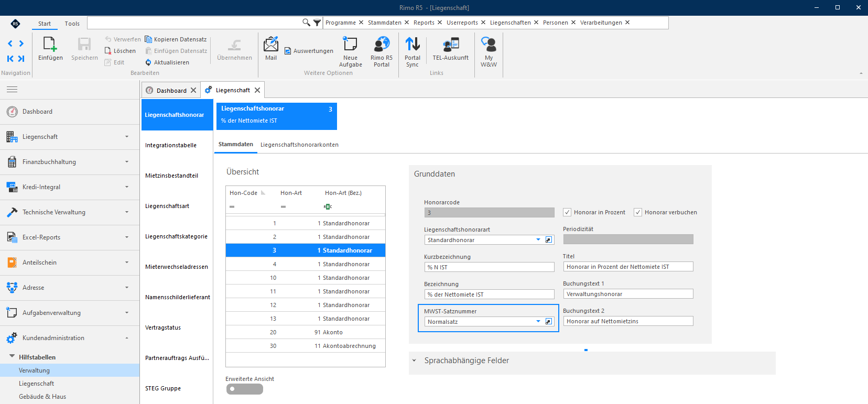Click the search magnifier icon
This screenshot has width=868, height=404.
tap(306, 23)
